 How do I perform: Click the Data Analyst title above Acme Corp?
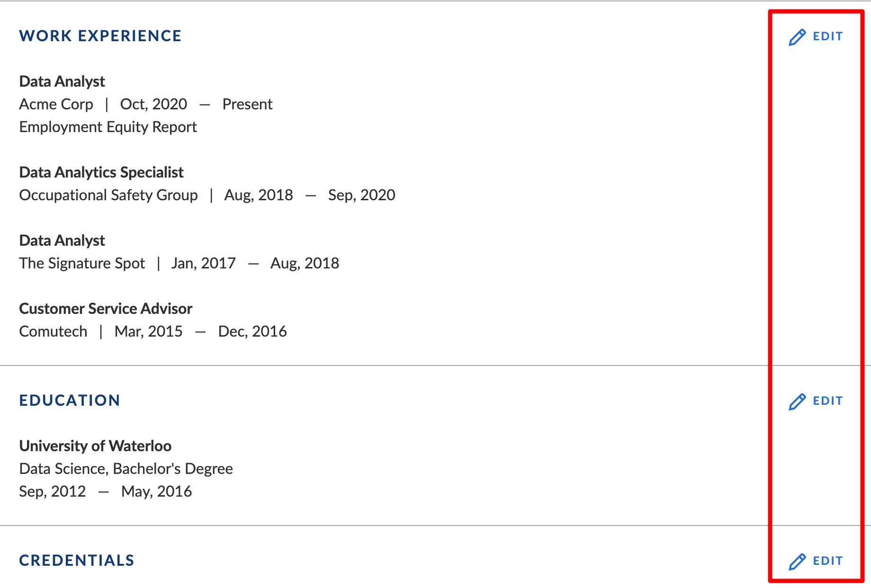pyautogui.click(x=62, y=81)
